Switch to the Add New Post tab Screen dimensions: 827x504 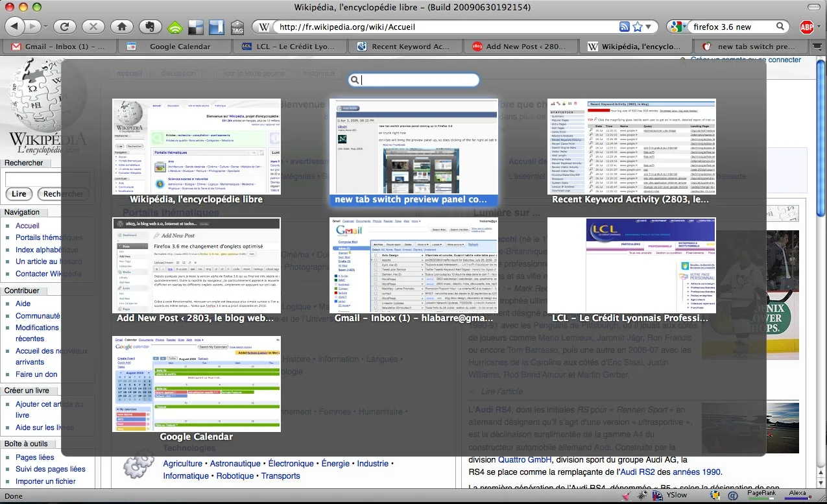(520, 47)
